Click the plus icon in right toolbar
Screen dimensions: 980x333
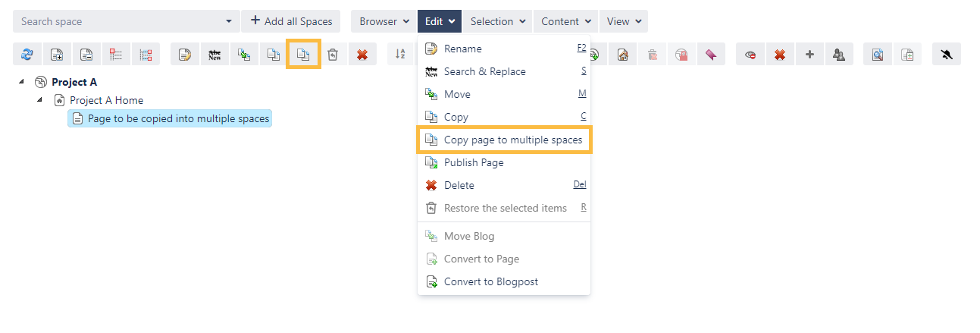click(x=809, y=55)
